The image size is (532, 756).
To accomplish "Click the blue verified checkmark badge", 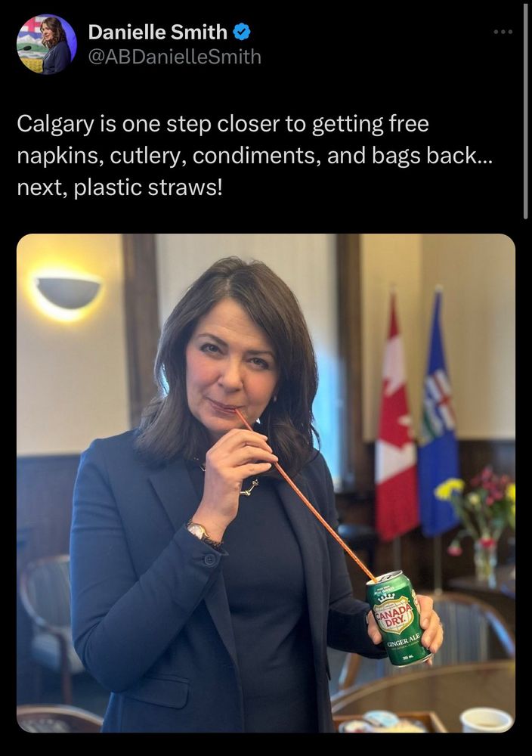I will tap(241, 33).
